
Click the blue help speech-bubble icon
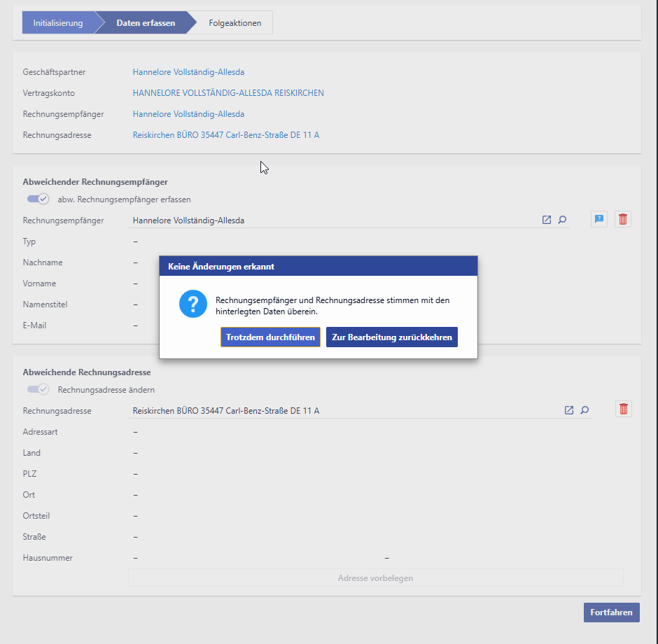coord(598,220)
